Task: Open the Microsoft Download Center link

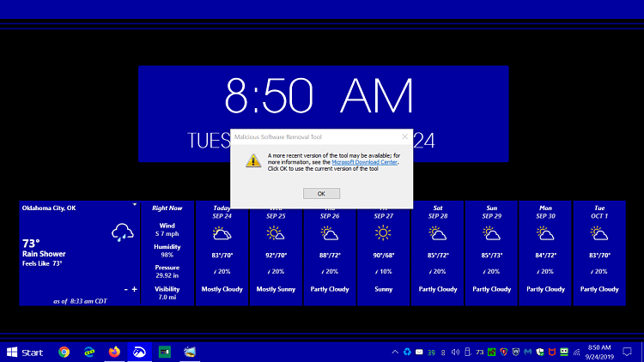Action: pos(364,162)
